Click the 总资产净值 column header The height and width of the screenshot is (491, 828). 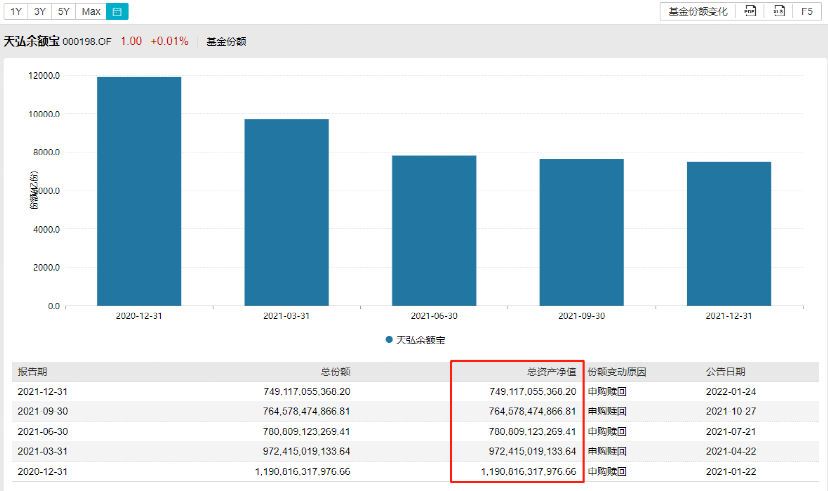pos(551,372)
